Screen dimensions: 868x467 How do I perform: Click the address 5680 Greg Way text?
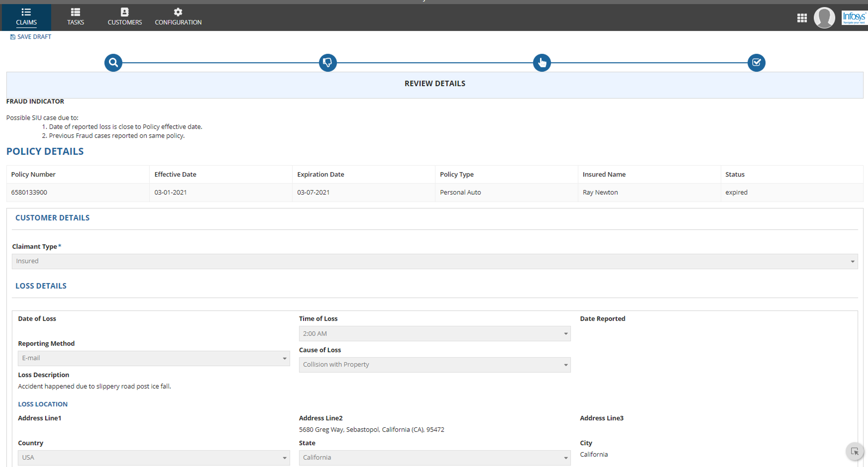(x=371, y=430)
